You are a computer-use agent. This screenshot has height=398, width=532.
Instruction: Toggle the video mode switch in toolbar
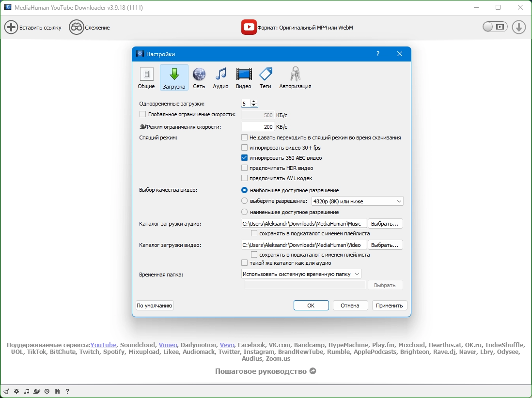(x=495, y=27)
